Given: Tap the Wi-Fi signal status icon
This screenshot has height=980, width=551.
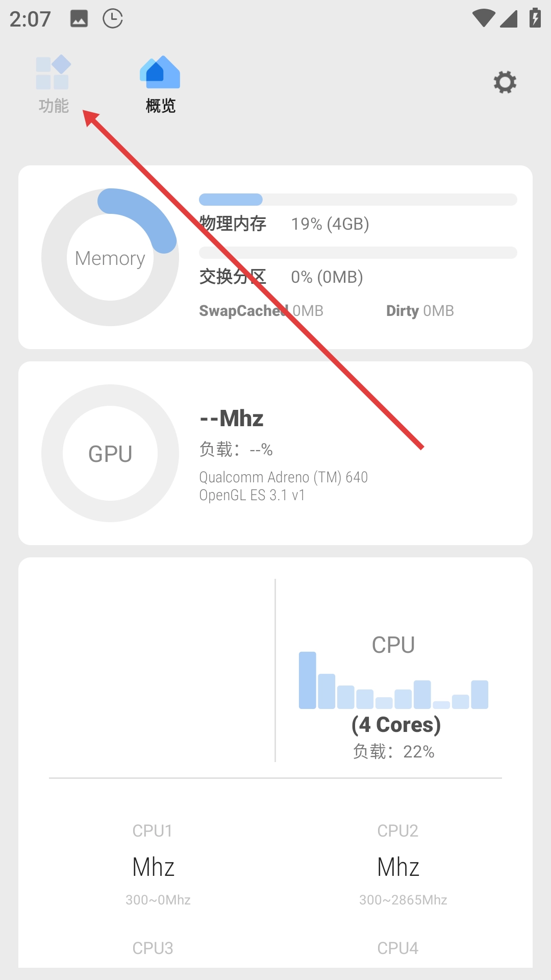Looking at the screenshot, I should pyautogui.click(x=483, y=18).
